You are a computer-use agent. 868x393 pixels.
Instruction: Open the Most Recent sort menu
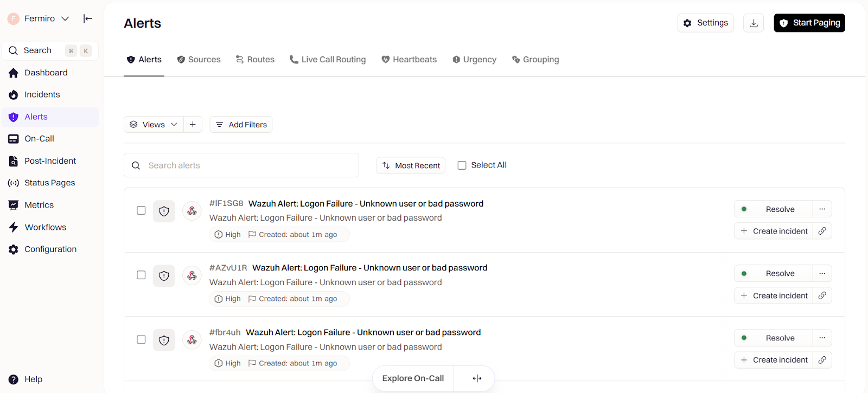(411, 165)
